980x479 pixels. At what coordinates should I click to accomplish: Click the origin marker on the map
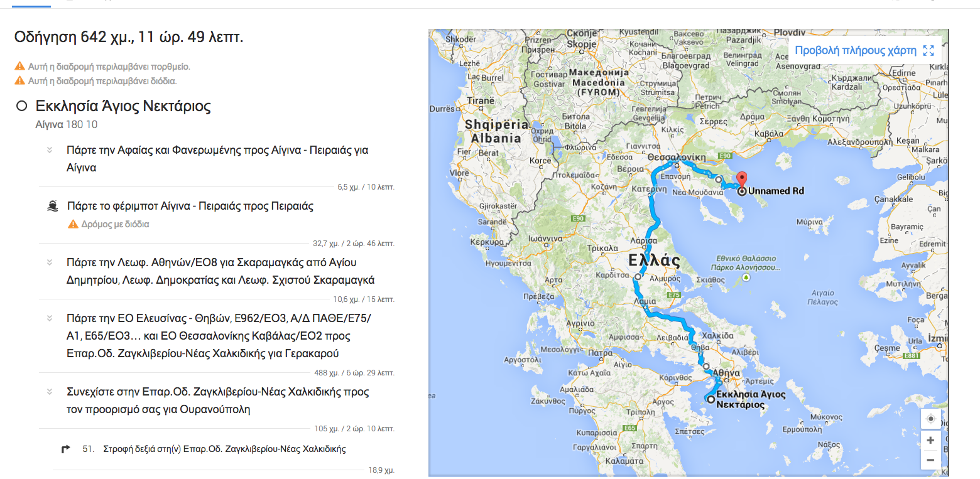click(710, 399)
